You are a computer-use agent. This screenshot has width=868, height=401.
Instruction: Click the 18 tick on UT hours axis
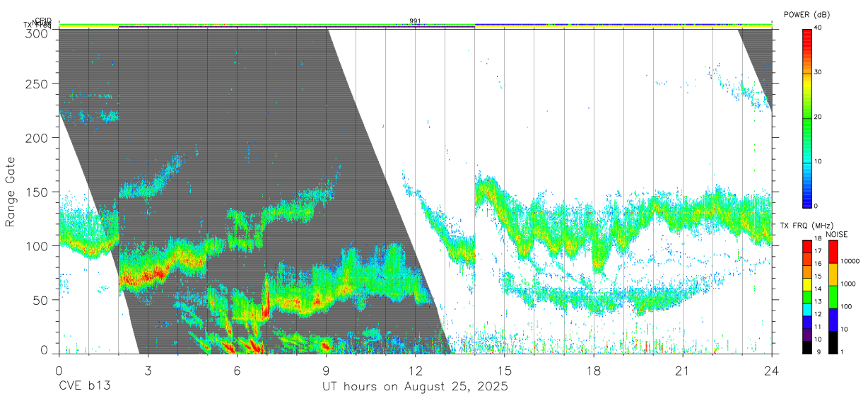pyautogui.click(x=594, y=371)
